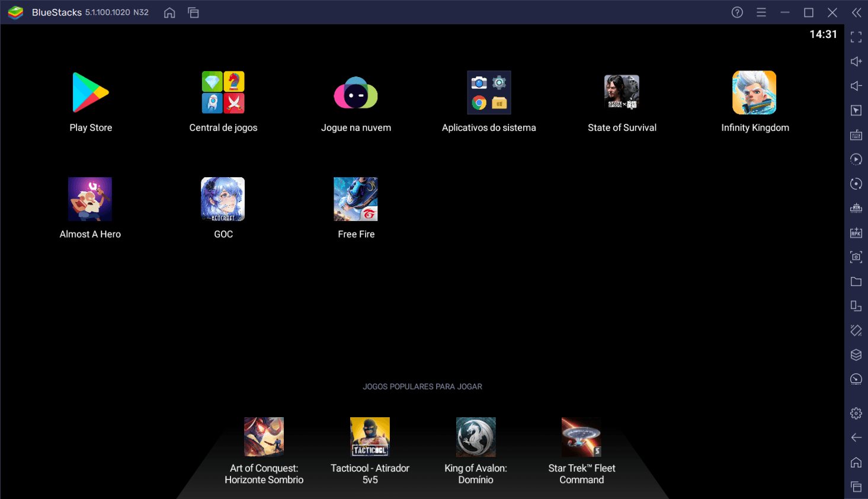Decrease volume using sidebar icon
Image resolution: width=868 pixels, height=499 pixels.
pyautogui.click(x=856, y=86)
